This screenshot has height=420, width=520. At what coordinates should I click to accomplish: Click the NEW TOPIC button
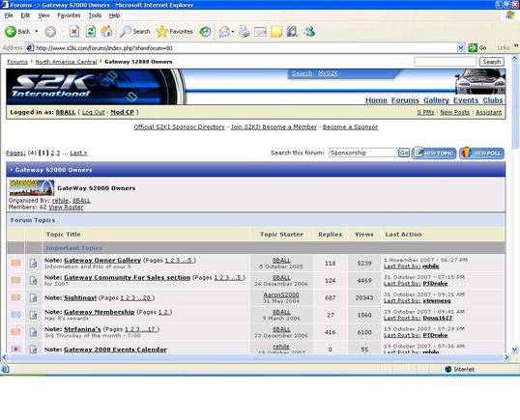coord(434,153)
